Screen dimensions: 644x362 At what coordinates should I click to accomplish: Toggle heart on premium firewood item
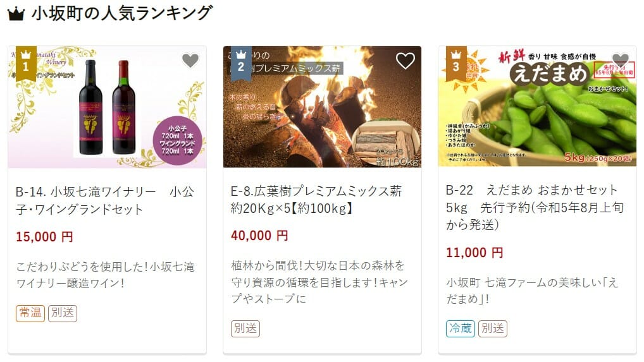pyautogui.click(x=405, y=61)
